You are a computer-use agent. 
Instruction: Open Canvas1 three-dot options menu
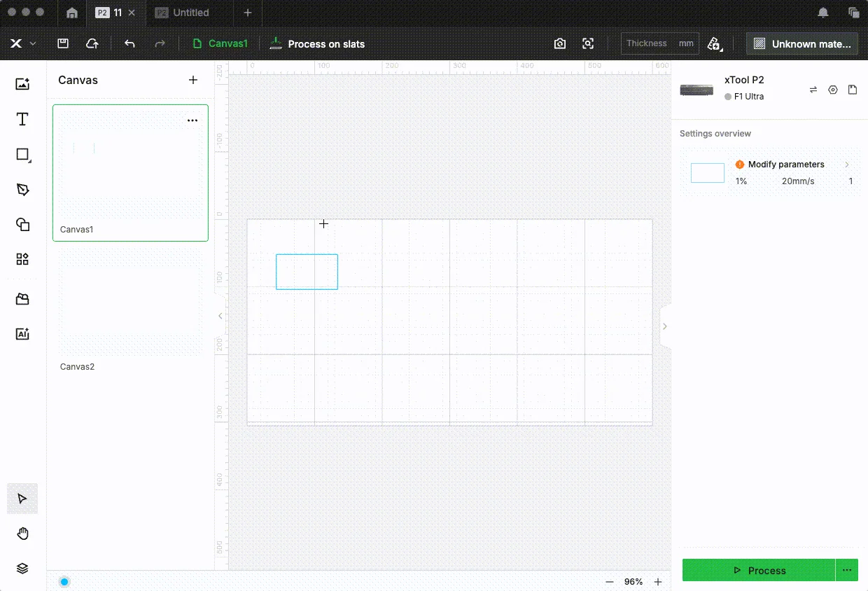(192, 121)
